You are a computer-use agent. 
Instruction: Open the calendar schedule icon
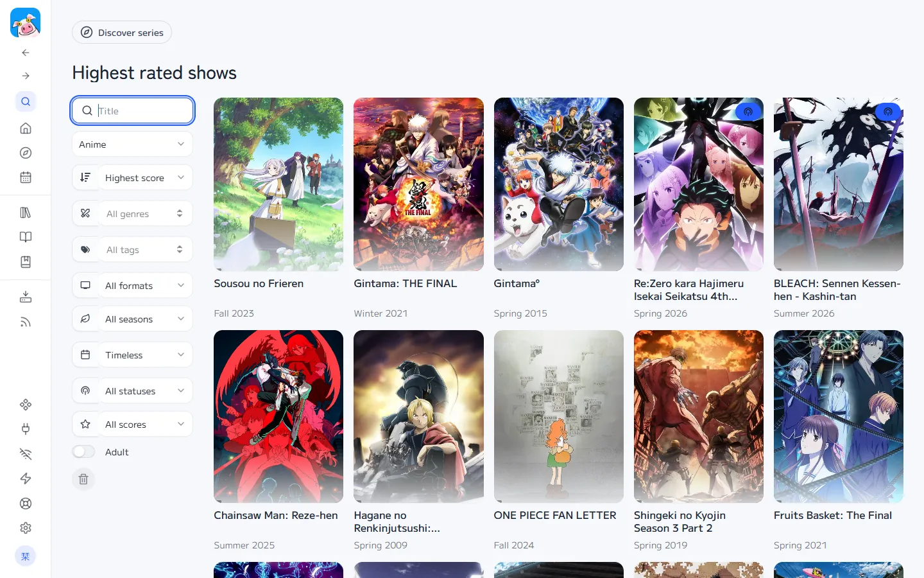(26, 177)
